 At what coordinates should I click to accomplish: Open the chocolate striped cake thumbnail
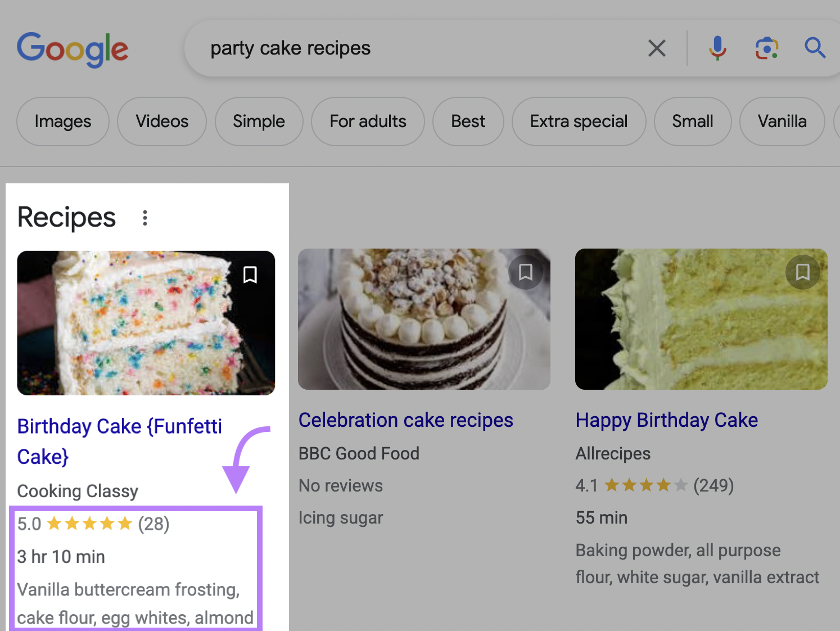pyautogui.click(x=424, y=319)
